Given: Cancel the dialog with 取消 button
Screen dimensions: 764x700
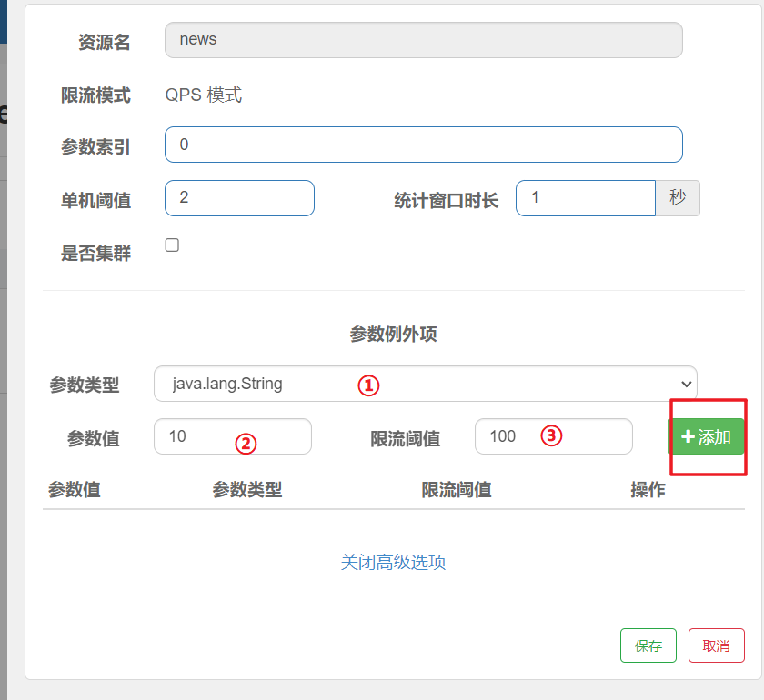Looking at the screenshot, I should pos(716,645).
